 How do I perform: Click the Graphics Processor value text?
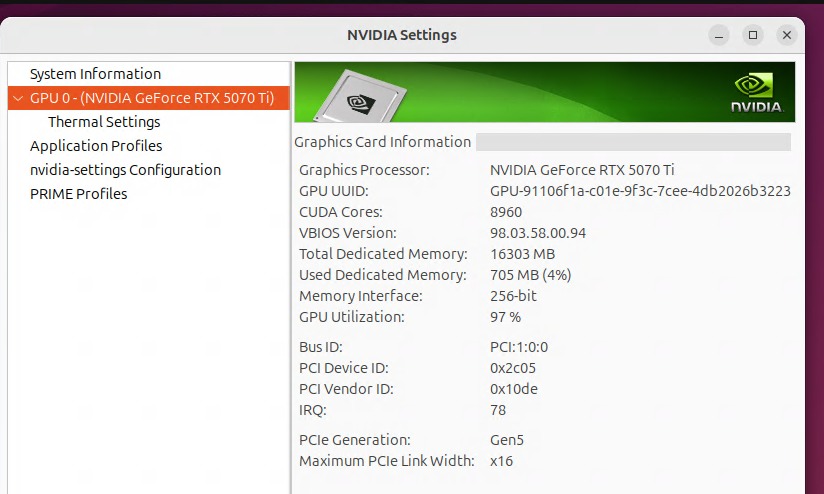click(x=582, y=170)
